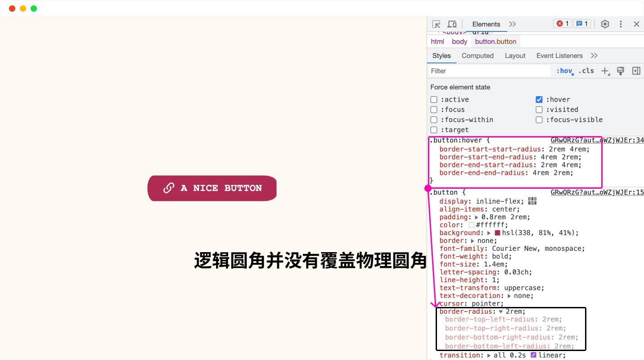Edit the border-start-start-radius value 2rem 4rem

567,149
